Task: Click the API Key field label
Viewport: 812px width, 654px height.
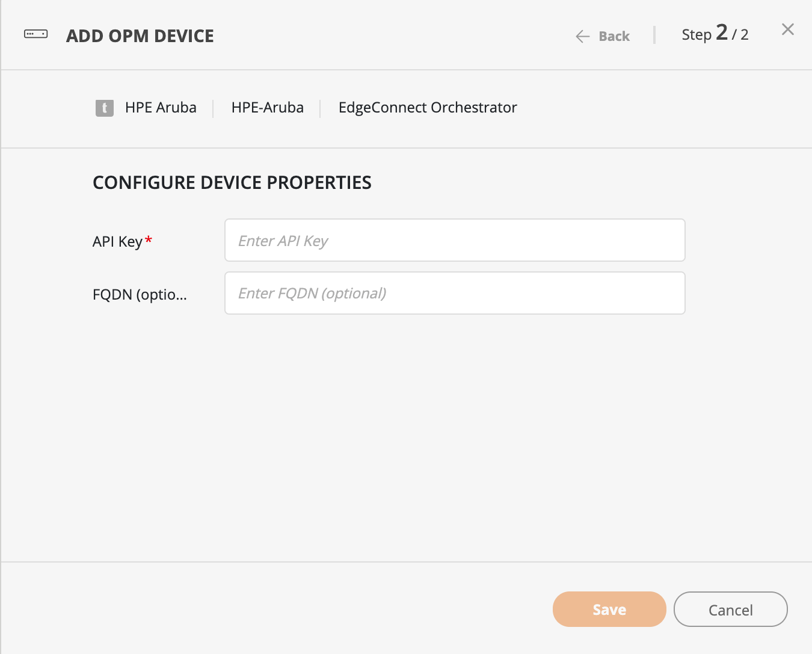Action: click(x=117, y=242)
